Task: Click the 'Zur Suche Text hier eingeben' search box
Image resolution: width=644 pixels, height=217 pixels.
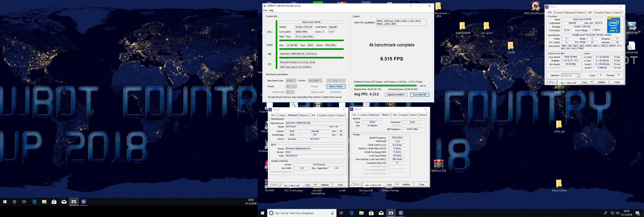Action: coord(302,213)
